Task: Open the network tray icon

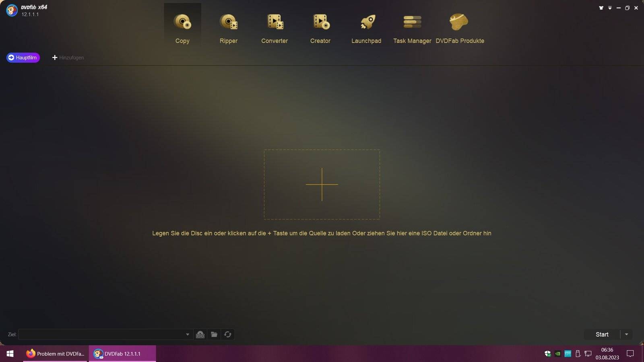Action: tap(588, 354)
